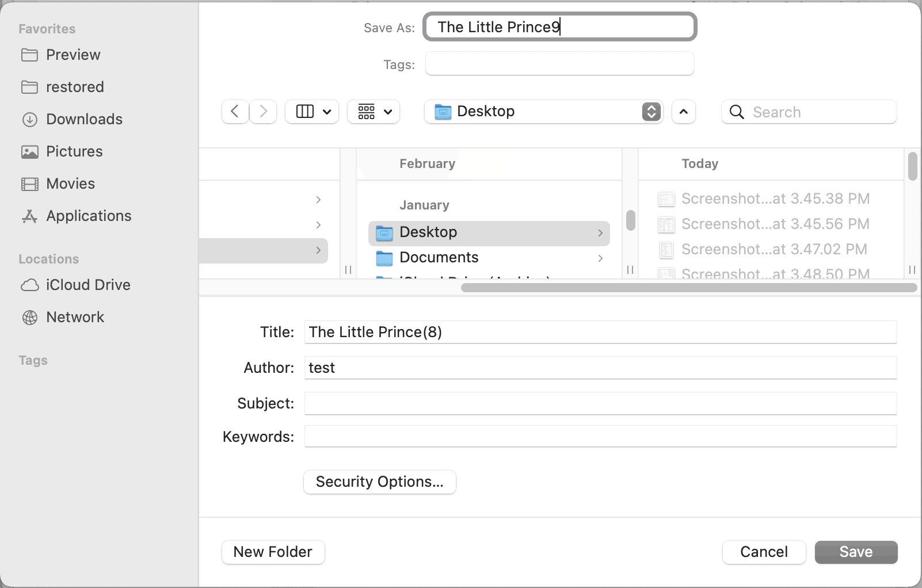Screen dimensions: 922x588
Task: Select iCloud Drive location
Action: tap(75, 285)
